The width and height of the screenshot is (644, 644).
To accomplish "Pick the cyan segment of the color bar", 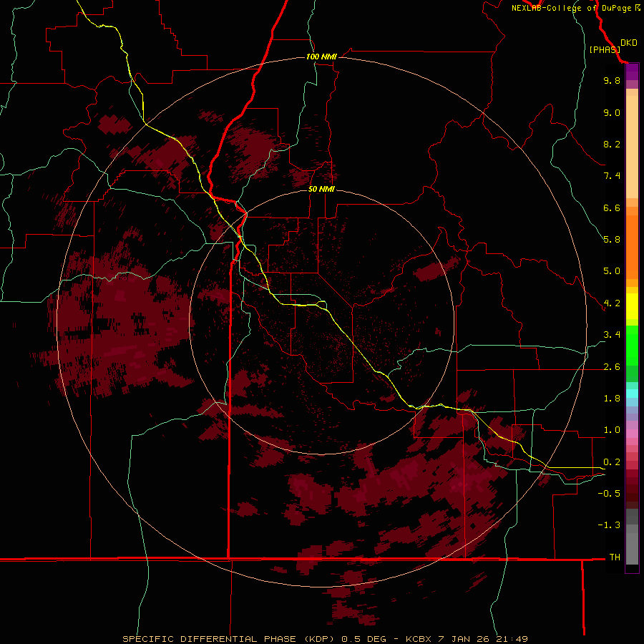I will pyautogui.click(x=632, y=394).
